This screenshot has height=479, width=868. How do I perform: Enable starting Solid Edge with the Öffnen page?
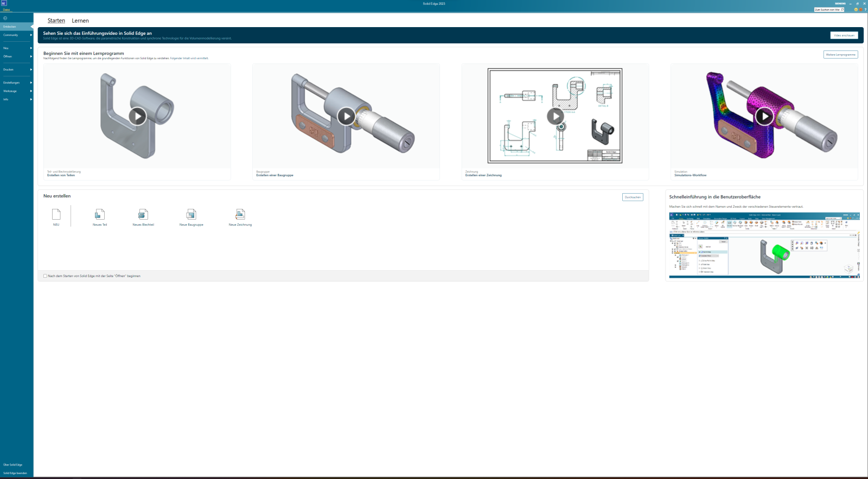[45, 276]
